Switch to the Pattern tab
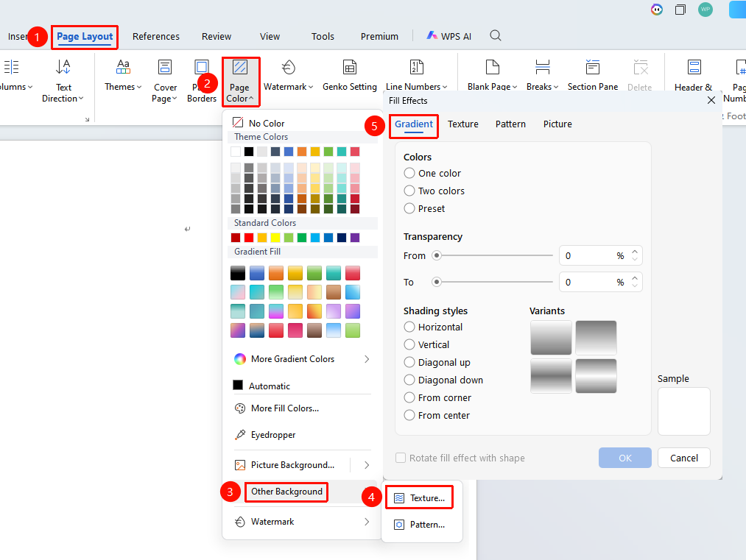 (x=510, y=124)
